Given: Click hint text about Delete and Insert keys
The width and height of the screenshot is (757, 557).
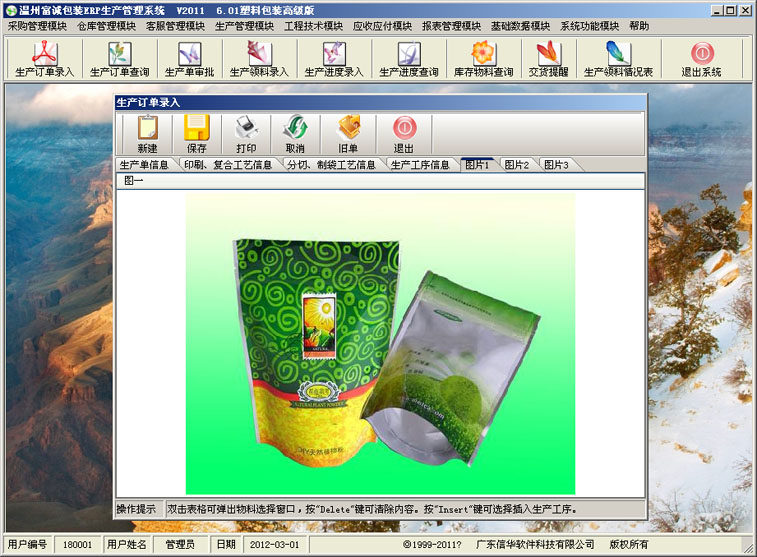Looking at the screenshot, I should click(x=372, y=509).
